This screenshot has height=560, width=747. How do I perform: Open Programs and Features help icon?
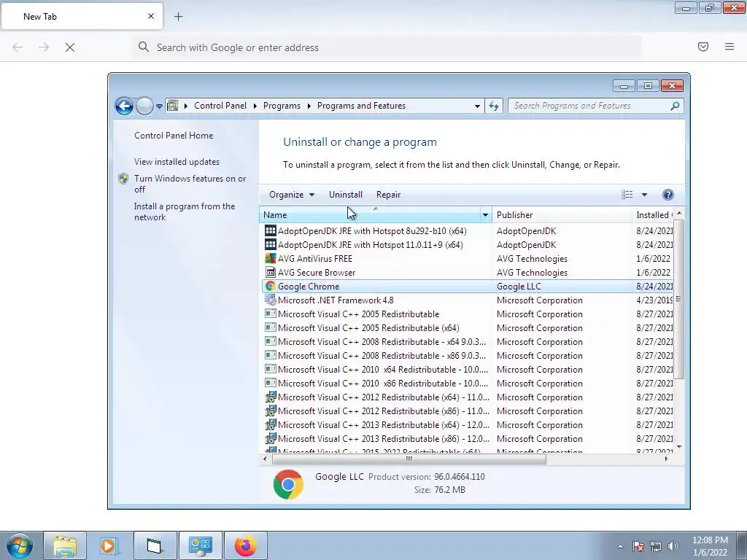[x=668, y=194]
